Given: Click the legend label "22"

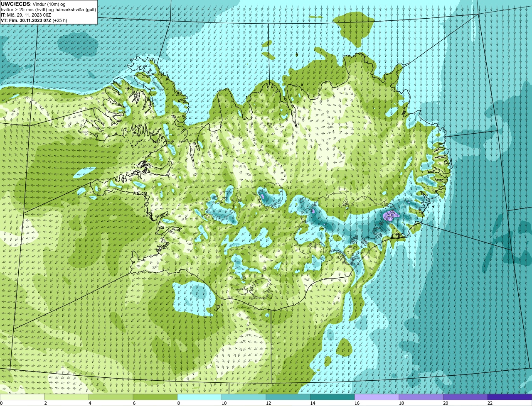Looking at the screenshot, I should tap(490, 403).
